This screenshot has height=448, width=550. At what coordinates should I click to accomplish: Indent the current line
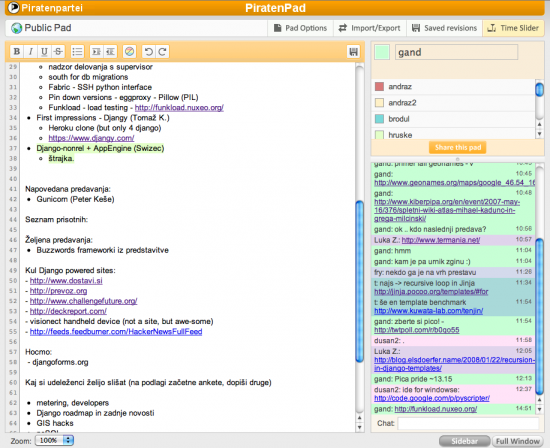pos(96,52)
